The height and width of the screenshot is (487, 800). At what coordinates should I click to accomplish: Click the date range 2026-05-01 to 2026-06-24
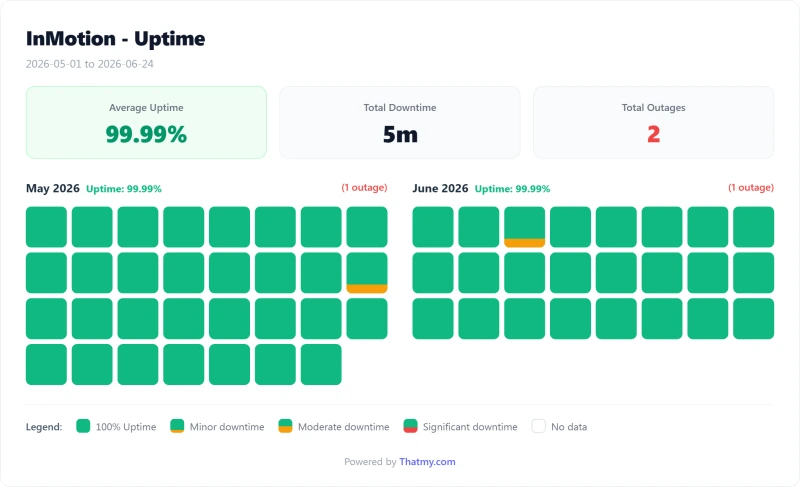(x=90, y=64)
